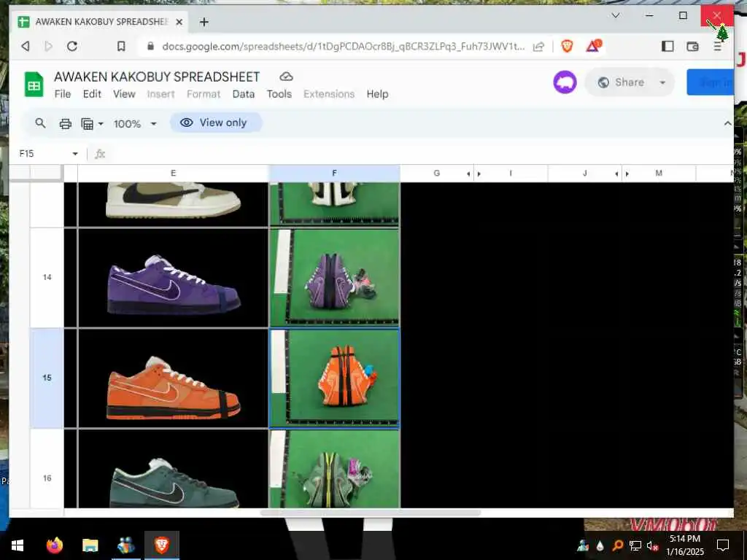Click the purple sneaker image in row 14
The width and height of the screenshot is (747, 560).
click(174, 285)
